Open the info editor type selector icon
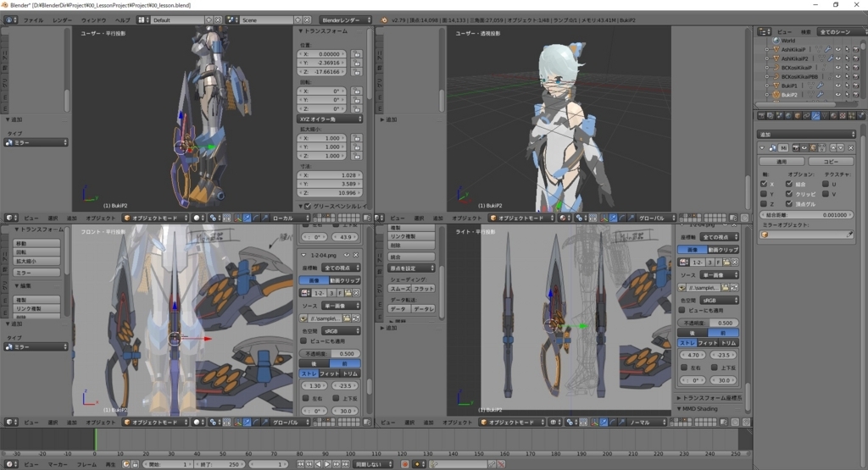The height and width of the screenshot is (470, 868). [10, 20]
